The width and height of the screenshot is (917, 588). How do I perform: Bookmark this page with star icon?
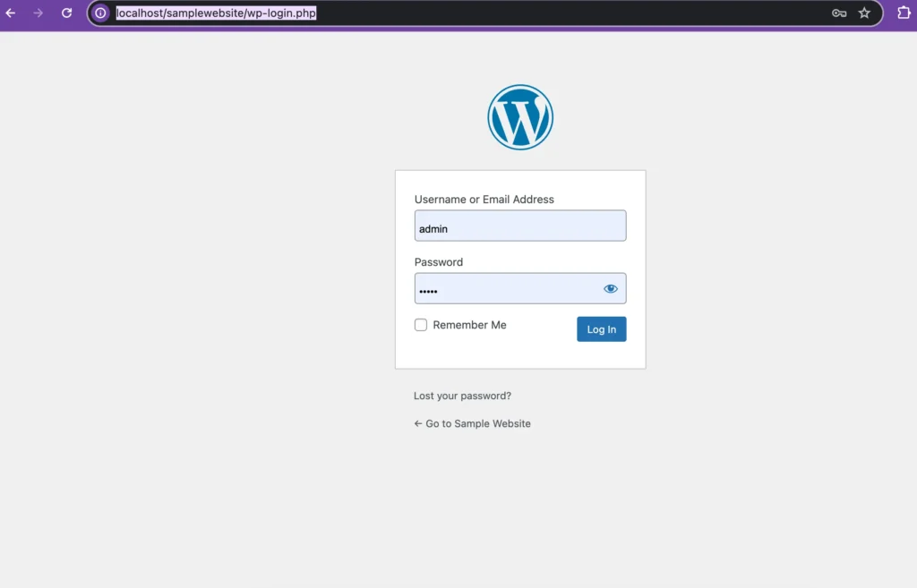pyautogui.click(x=864, y=13)
